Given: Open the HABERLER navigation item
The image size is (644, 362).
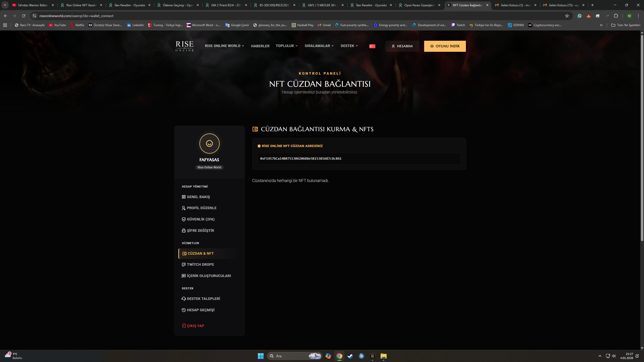Looking at the screenshot, I should [260, 46].
